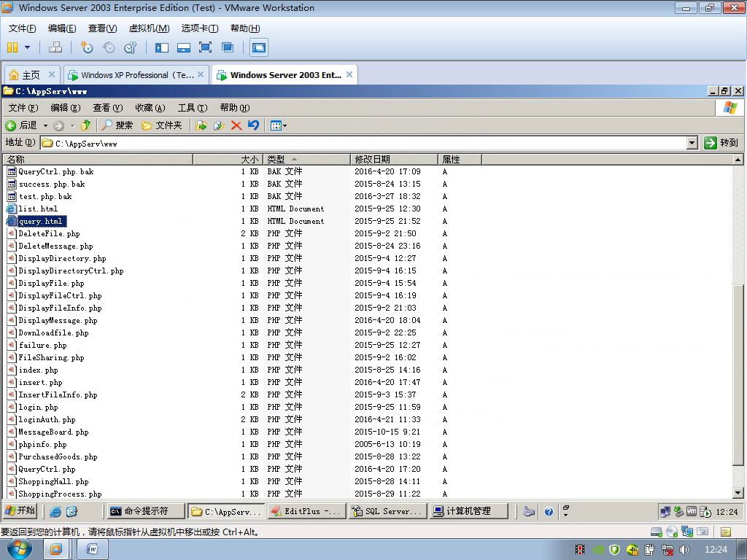
Task: Sort by the 类型 column header
Action: tap(307, 159)
